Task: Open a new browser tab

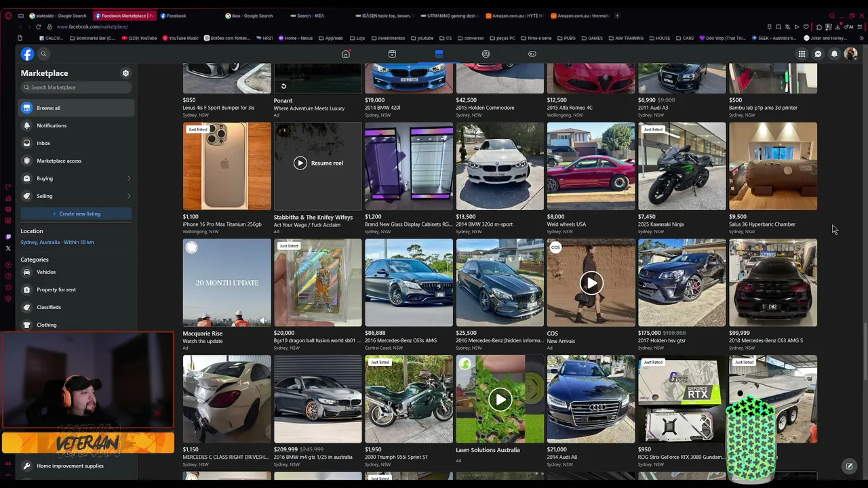Action: (617, 16)
